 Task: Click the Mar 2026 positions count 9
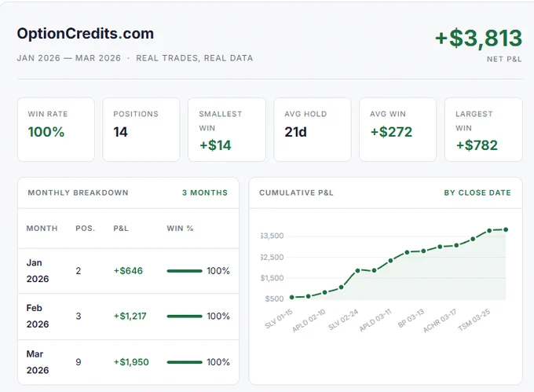coord(79,362)
